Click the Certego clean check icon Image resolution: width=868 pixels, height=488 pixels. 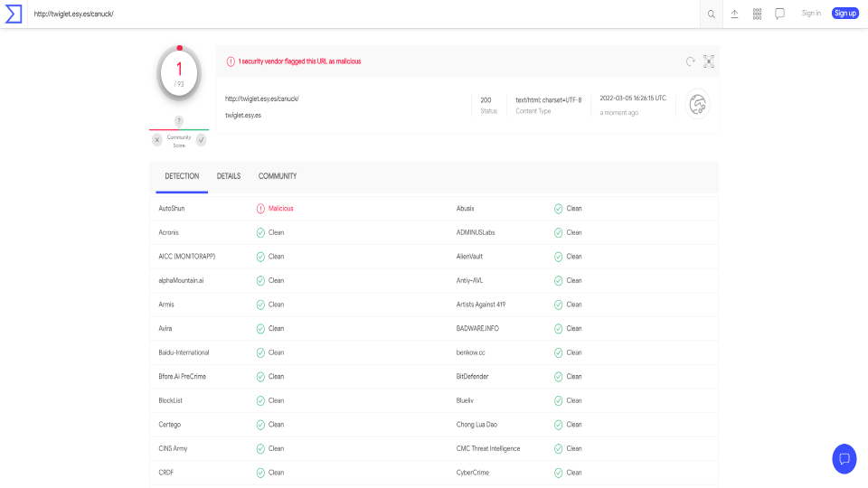coord(260,425)
